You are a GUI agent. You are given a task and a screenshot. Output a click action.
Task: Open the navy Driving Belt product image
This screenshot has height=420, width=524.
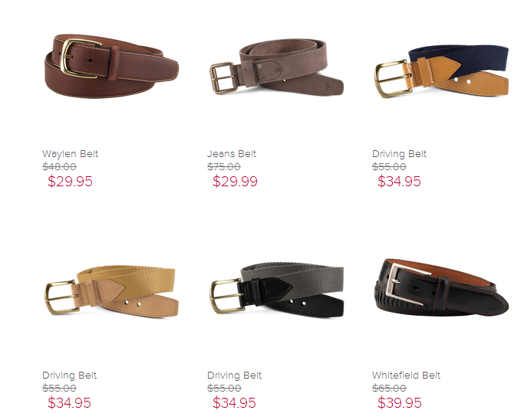pos(441,71)
